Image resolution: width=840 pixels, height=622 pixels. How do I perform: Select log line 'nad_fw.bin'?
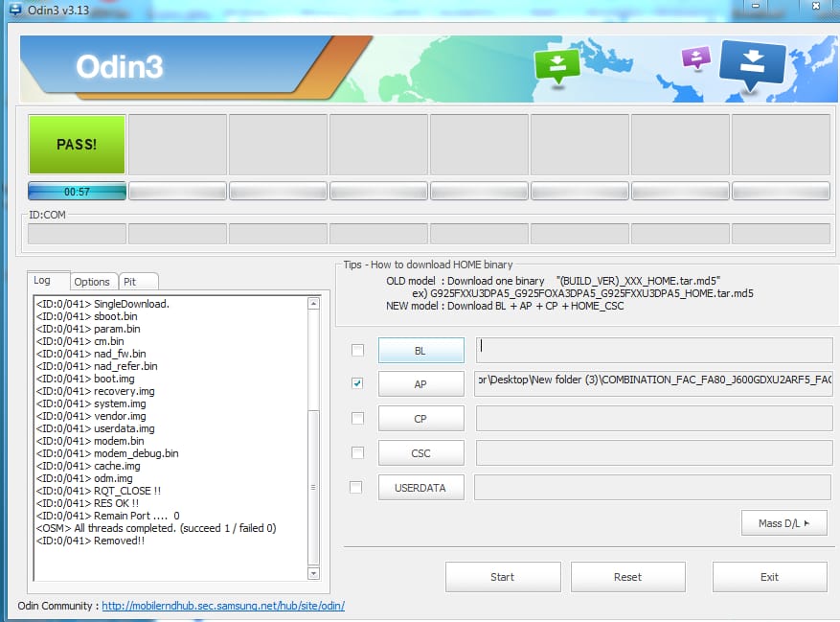[x=91, y=354]
